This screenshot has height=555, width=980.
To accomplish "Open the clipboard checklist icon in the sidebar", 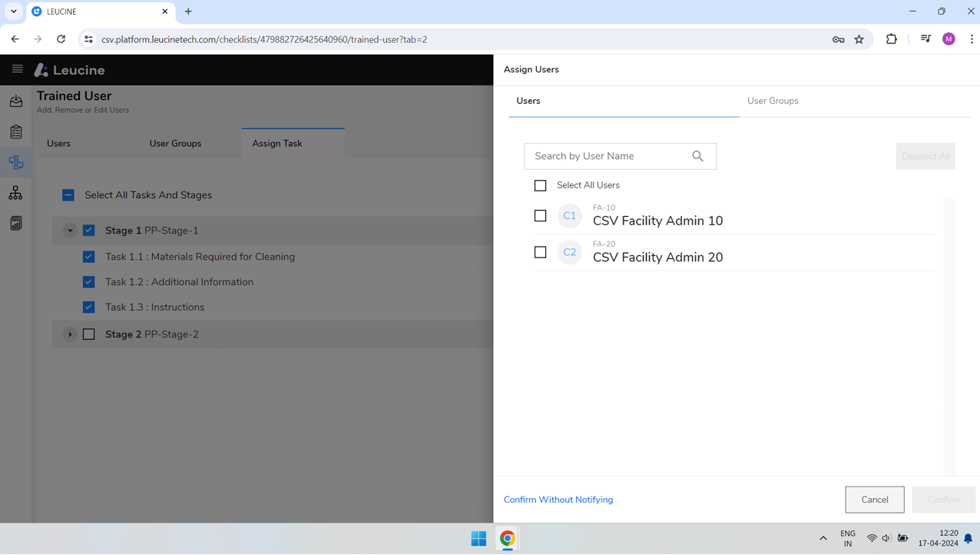I will pos(16,131).
